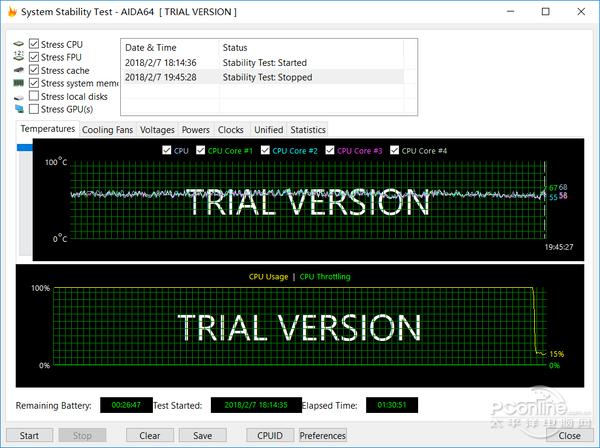Click the memory module icon beside Stress system memory

[18, 83]
